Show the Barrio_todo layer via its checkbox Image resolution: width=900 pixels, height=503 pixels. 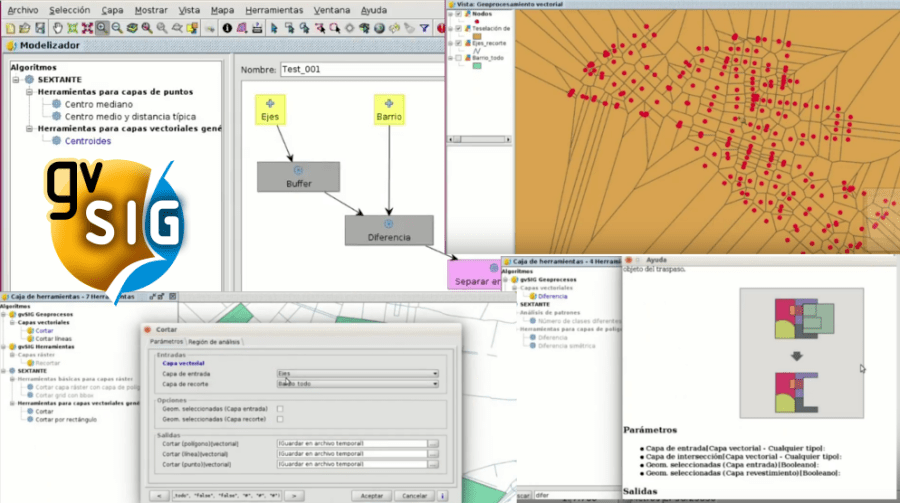pyautogui.click(x=458, y=57)
